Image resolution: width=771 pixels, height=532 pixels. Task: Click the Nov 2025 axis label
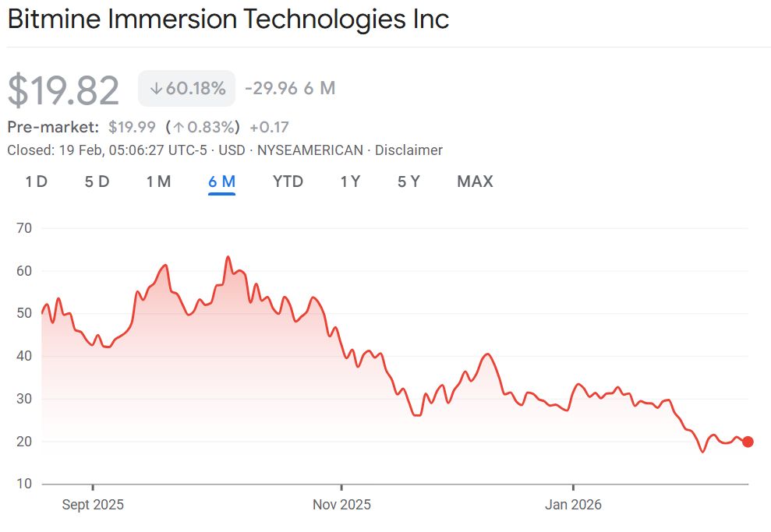pos(341,505)
